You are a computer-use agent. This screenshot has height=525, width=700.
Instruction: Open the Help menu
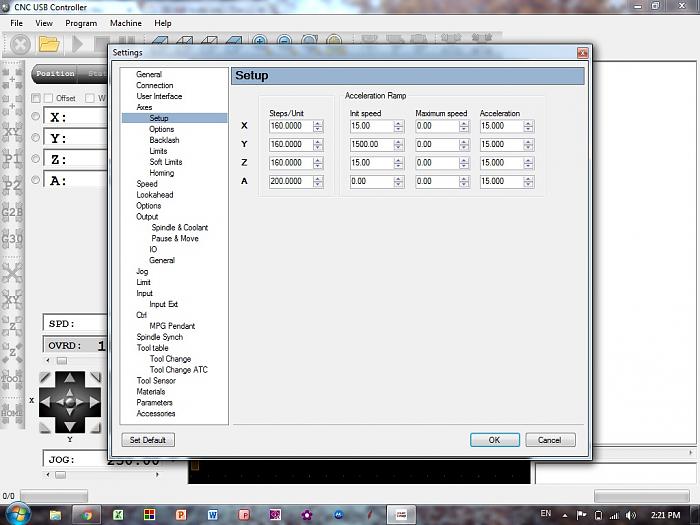click(162, 23)
